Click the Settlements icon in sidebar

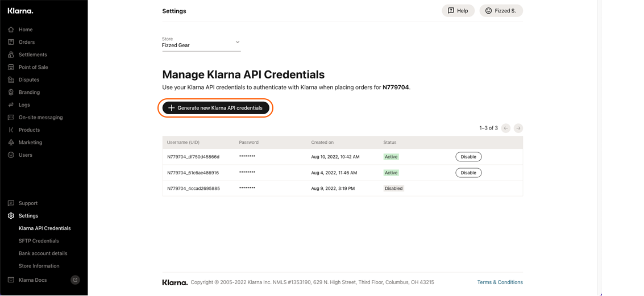tap(11, 55)
